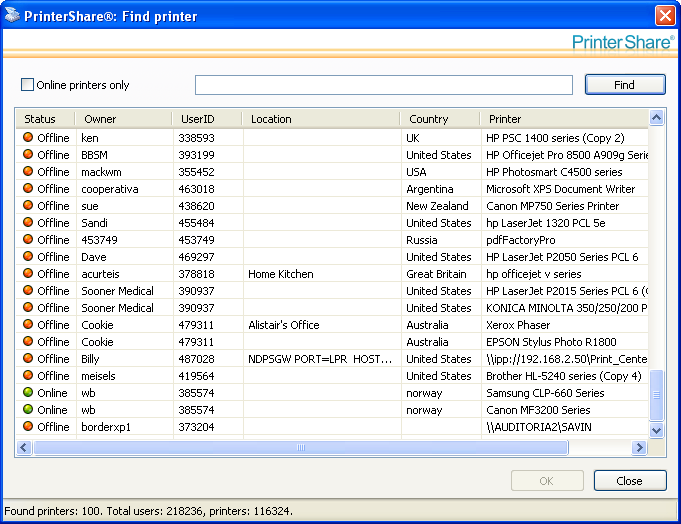
Task: Select HP LaserJet P2015 Series printer
Action: (x=567, y=291)
